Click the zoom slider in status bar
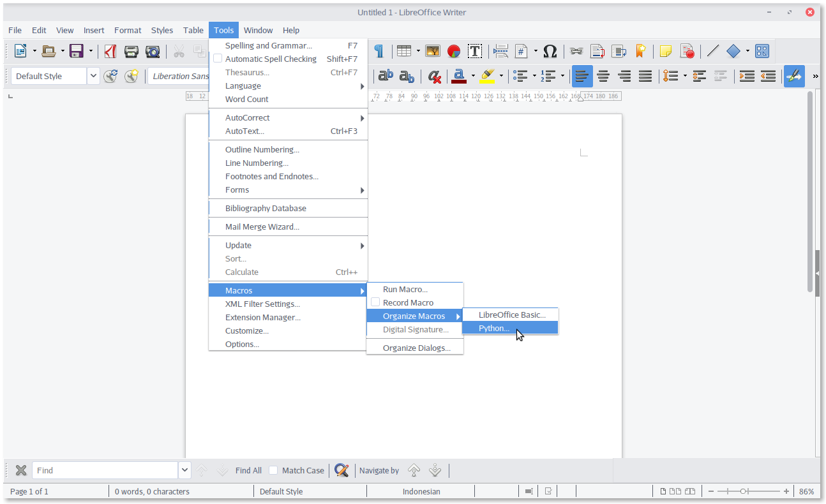826x504 pixels. (x=749, y=491)
